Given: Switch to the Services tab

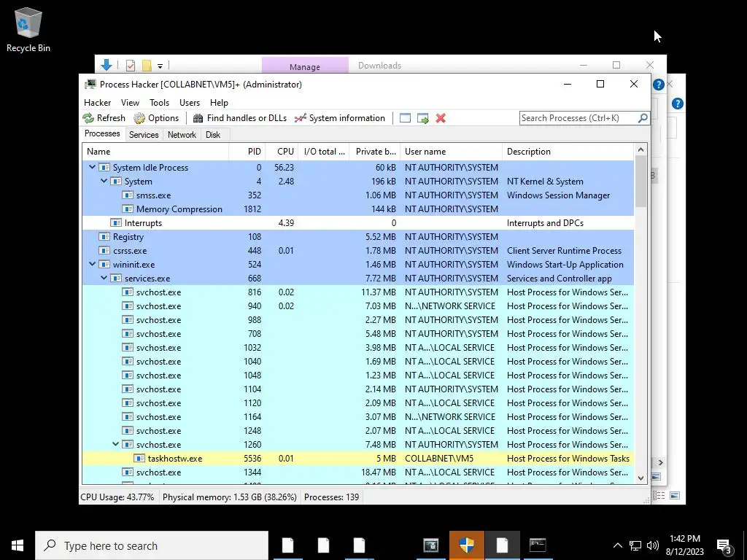Looking at the screenshot, I should pyautogui.click(x=144, y=135).
